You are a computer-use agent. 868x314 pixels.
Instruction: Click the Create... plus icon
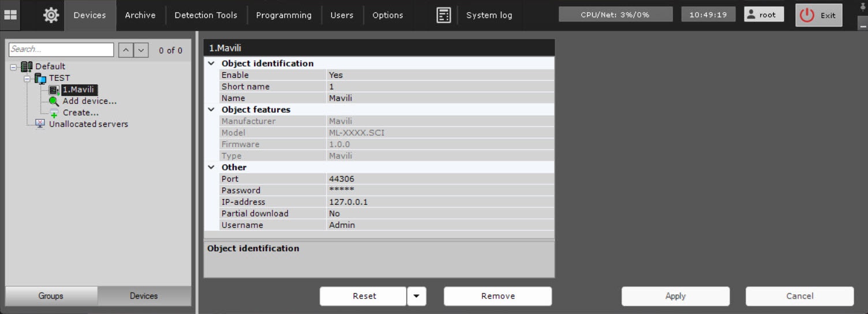(54, 113)
